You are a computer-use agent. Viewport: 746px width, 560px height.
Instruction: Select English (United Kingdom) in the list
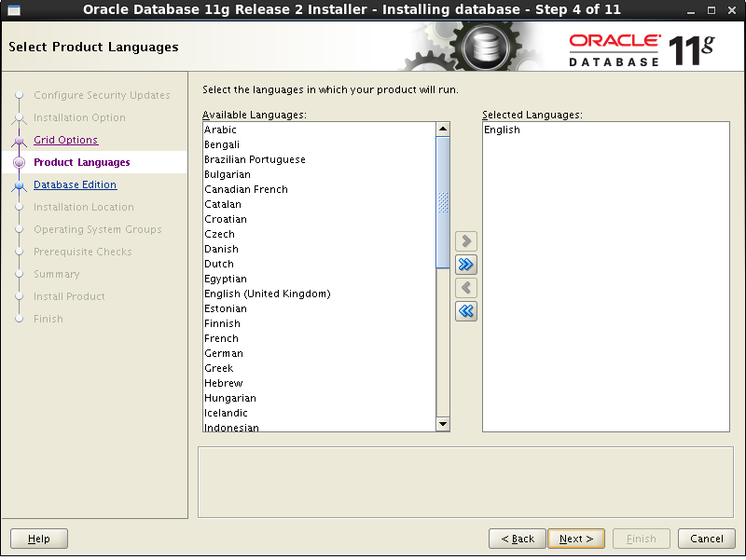pyautogui.click(x=319, y=294)
